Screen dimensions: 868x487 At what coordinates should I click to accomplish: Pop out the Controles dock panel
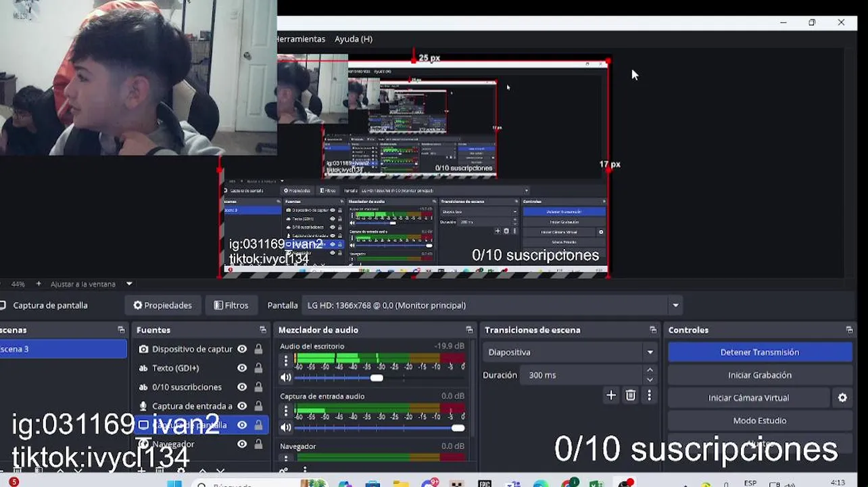tap(849, 330)
